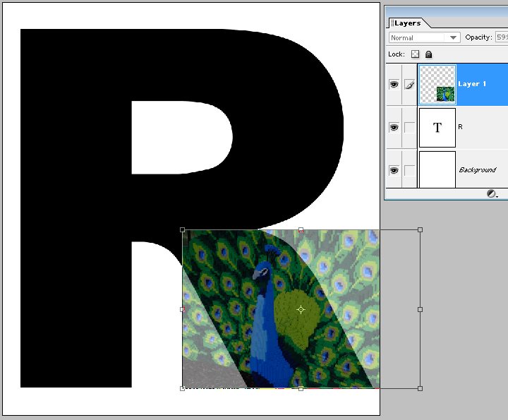
Task: Click the paintbrush icon beside Layer 1
Action: (410, 85)
